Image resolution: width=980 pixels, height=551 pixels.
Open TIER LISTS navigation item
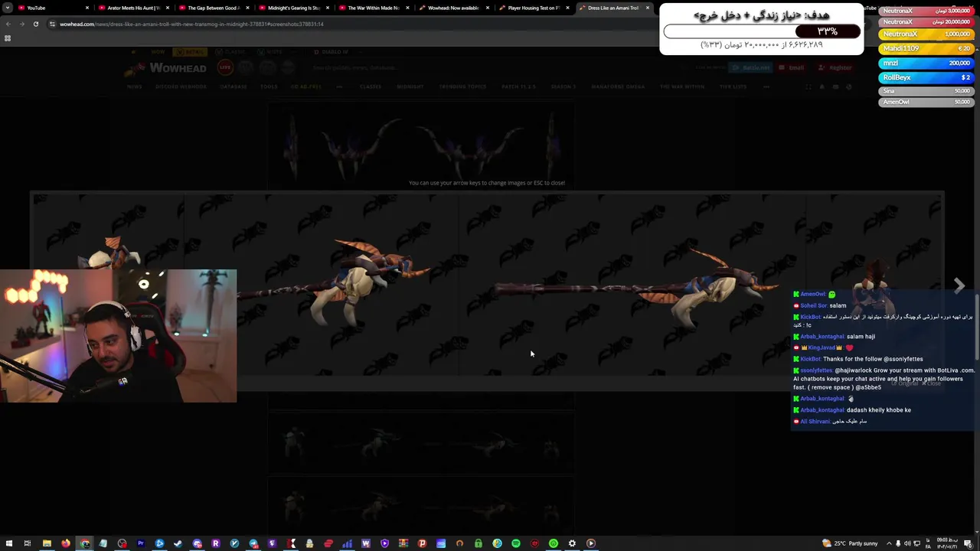pyautogui.click(x=733, y=86)
